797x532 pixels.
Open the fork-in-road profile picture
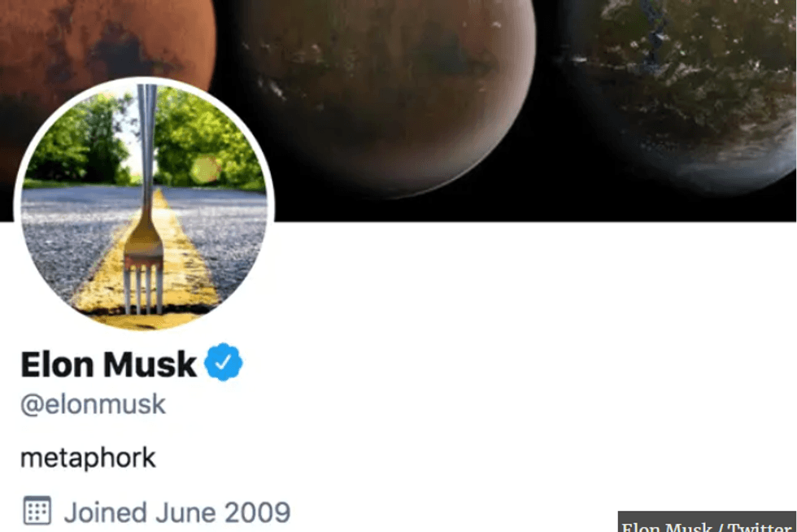pos(144,204)
